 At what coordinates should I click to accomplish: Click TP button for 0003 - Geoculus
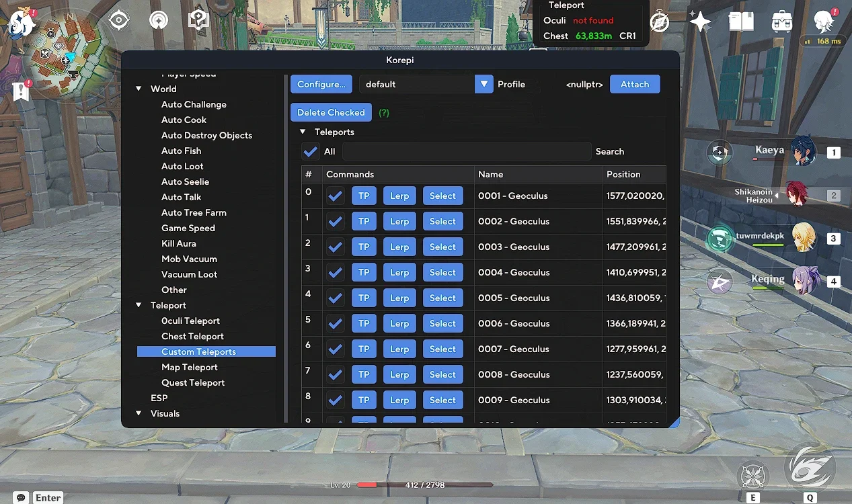click(364, 247)
